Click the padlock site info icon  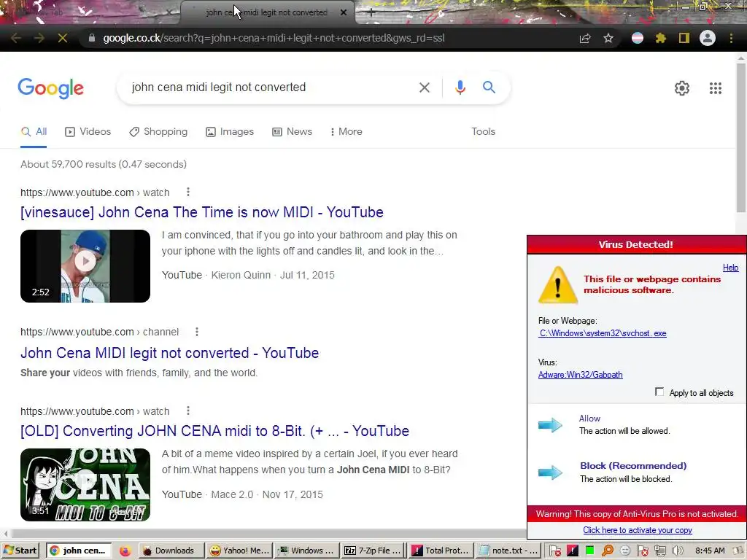[x=91, y=38]
